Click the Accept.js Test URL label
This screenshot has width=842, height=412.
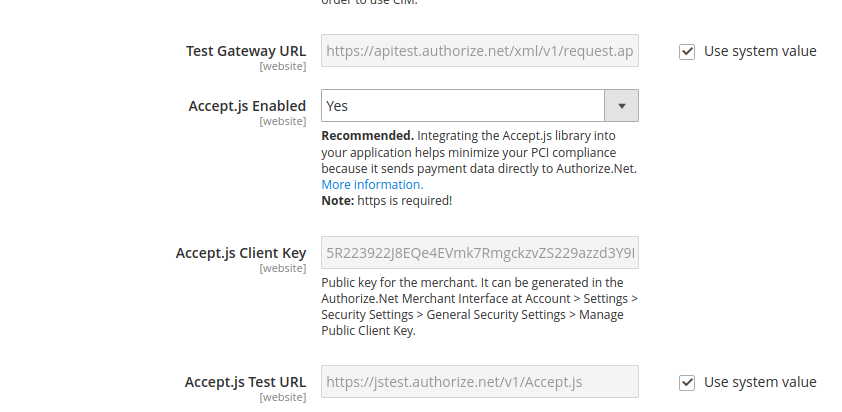point(245,382)
